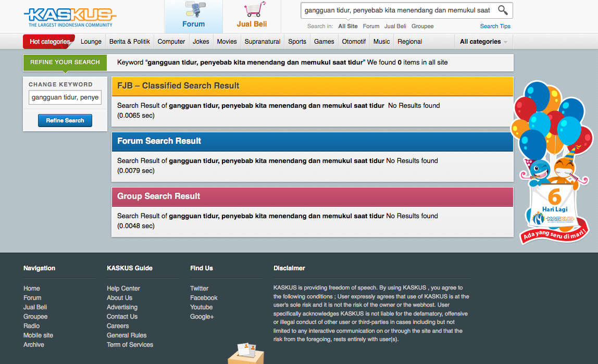Open the Careers link

tap(118, 326)
